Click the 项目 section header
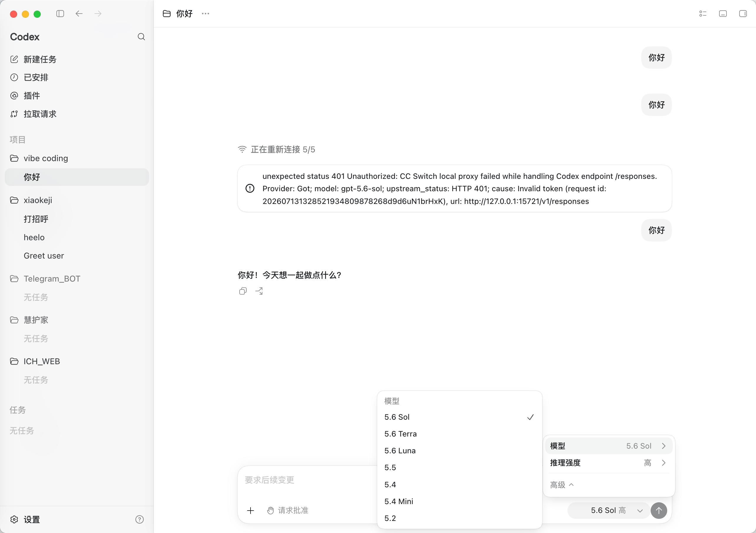 coord(17,140)
